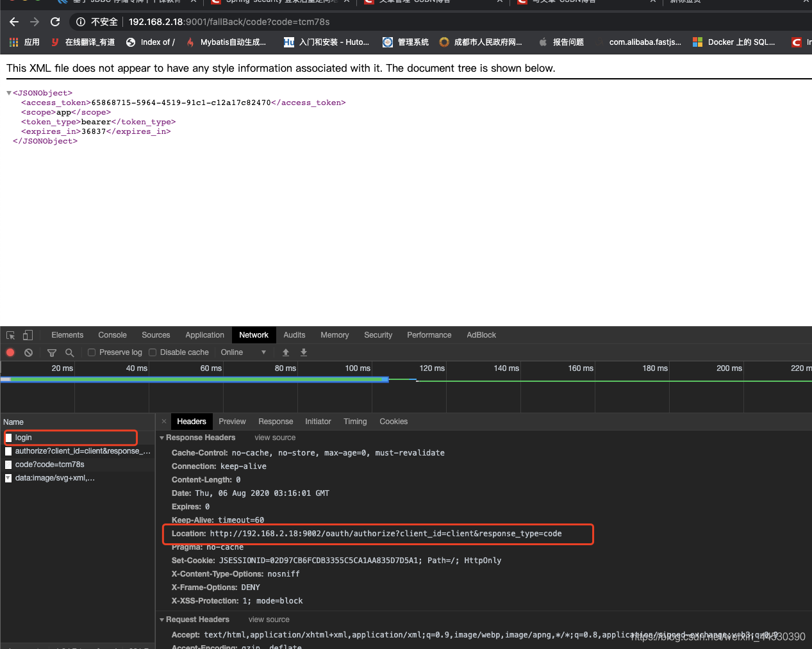Click the Location response header value
812x649 pixels.
[386, 534]
